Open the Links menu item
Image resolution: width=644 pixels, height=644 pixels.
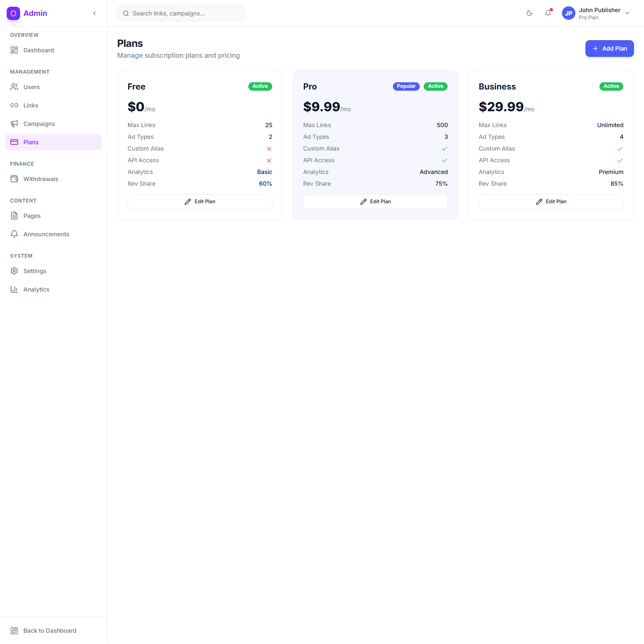[53, 105]
